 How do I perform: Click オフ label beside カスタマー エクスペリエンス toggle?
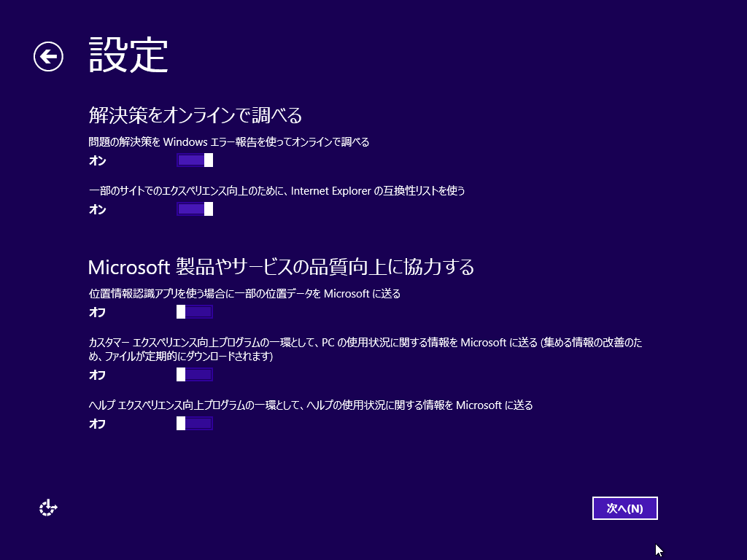[98, 376]
